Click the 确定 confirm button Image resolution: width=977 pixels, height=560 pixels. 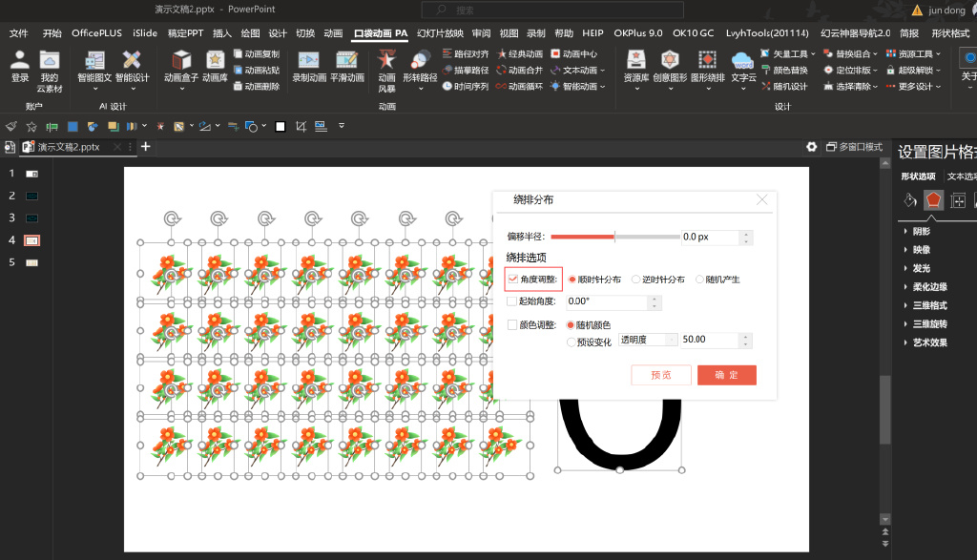click(x=726, y=375)
